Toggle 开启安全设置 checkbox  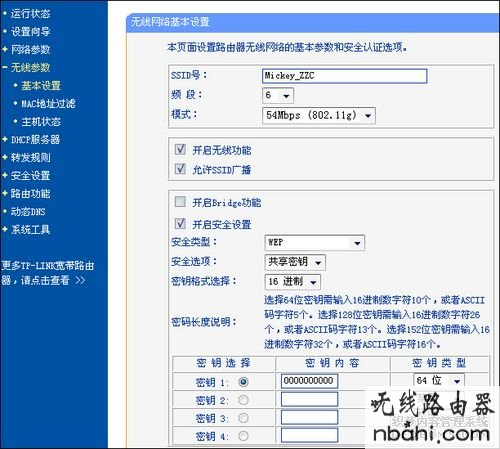pyautogui.click(x=180, y=223)
